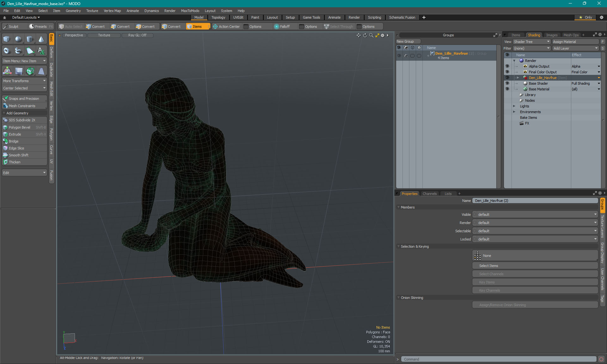Image resolution: width=607 pixels, height=364 pixels.
Task: Toggle visibility of Base Material layer
Action: tap(507, 89)
